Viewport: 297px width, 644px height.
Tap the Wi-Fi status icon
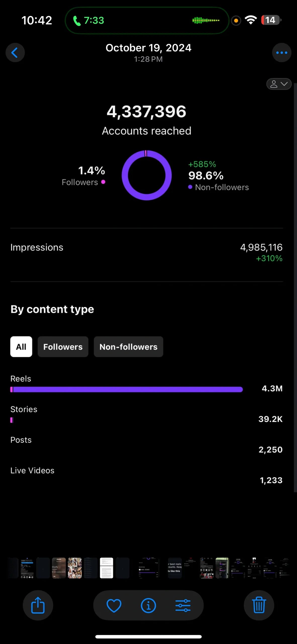(x=251, y=20)
